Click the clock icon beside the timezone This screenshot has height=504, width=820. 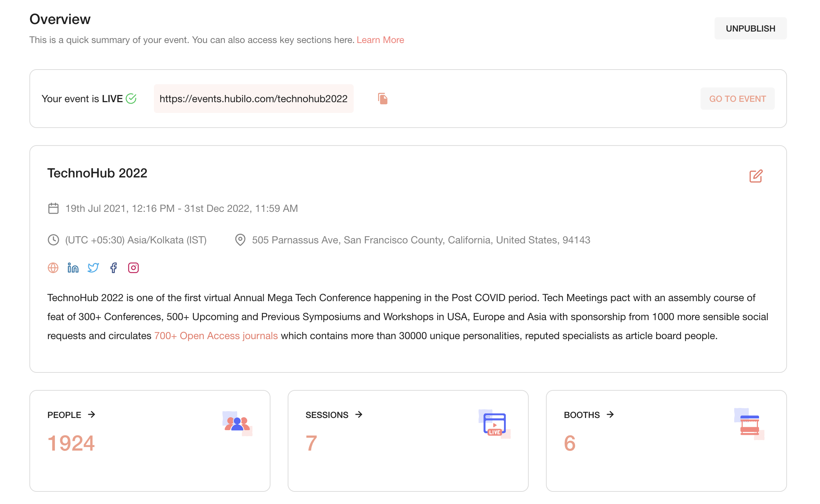point(53,240)
